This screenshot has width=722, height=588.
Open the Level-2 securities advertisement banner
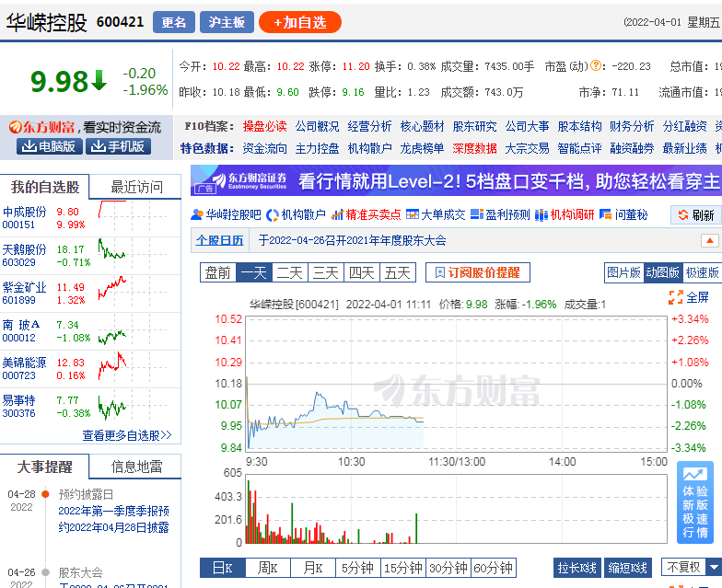point(457,180)
